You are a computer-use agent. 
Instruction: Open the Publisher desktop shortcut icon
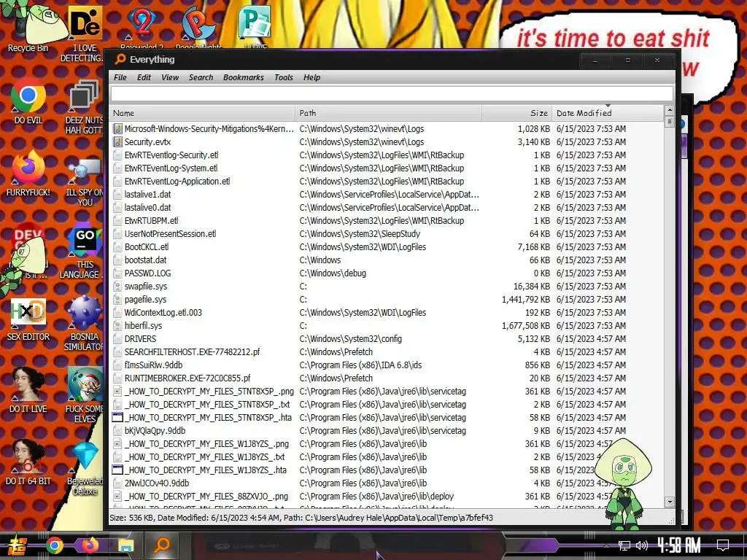click(255, 26)
